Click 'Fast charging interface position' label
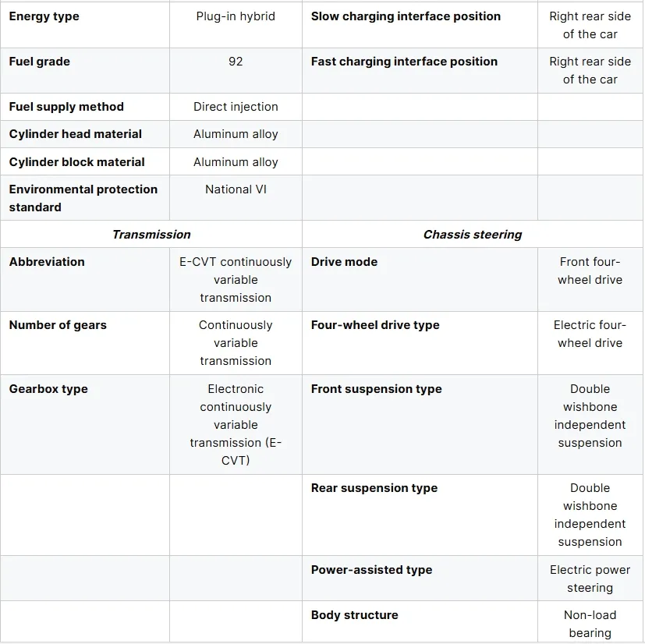 tap(404, 62)
